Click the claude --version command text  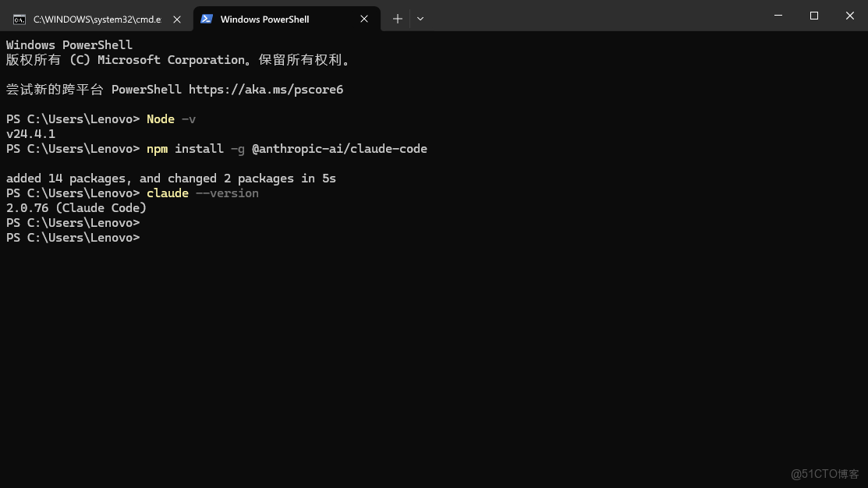(x=202, y=193)
